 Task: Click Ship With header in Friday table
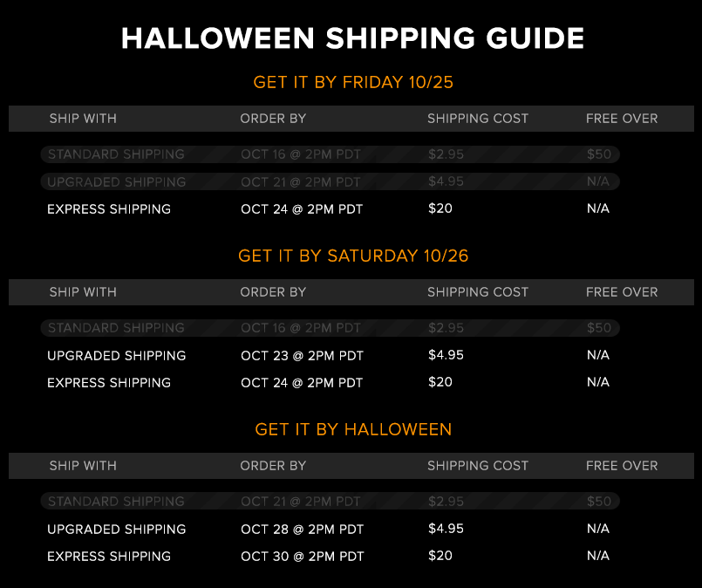point(83,119)
